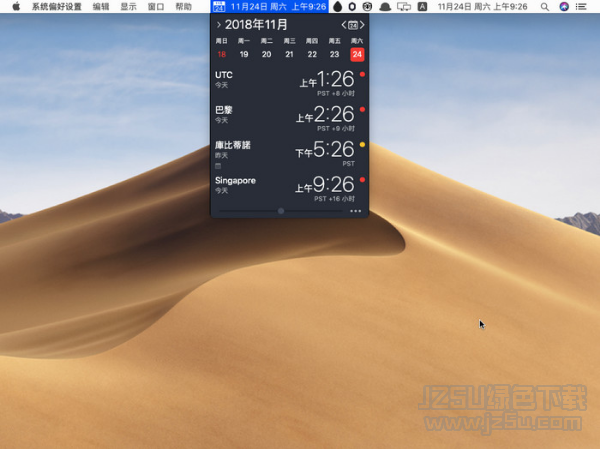Select date 23 in the week row
Screen dimensions: 600x449
click(334, 54)
